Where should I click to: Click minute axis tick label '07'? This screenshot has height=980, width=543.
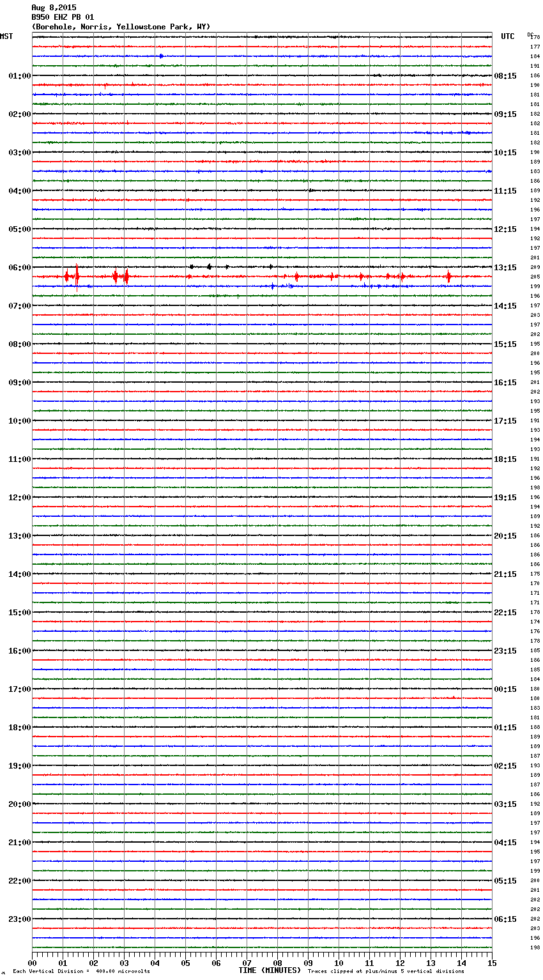coord(247,963)
